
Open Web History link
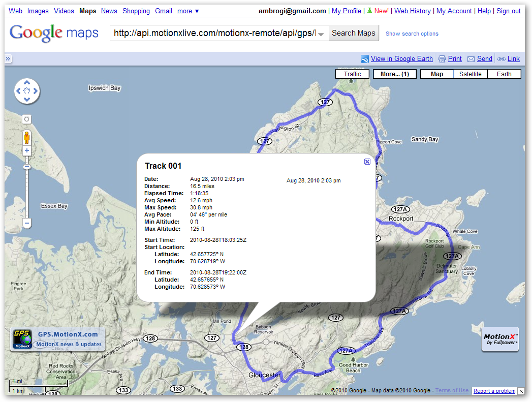tap(413, 11)
